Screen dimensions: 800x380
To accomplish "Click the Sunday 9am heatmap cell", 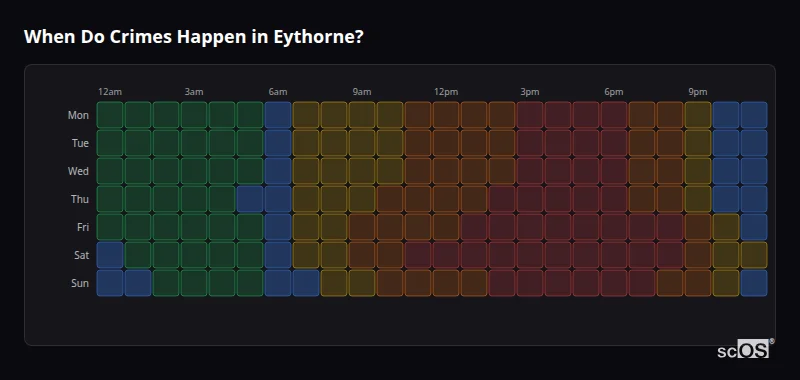I will (x=362, y=283).
